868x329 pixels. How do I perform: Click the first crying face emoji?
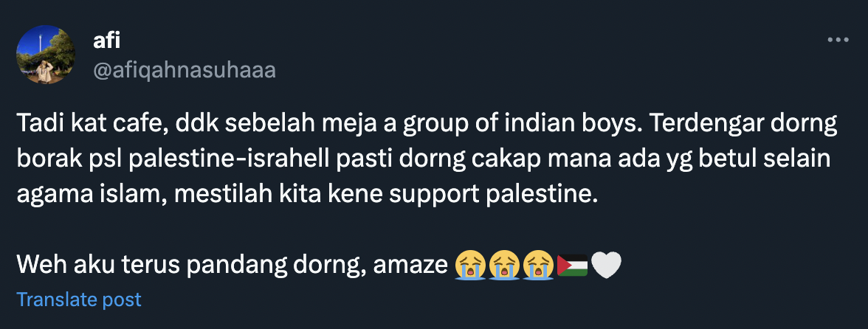(470, 264)
